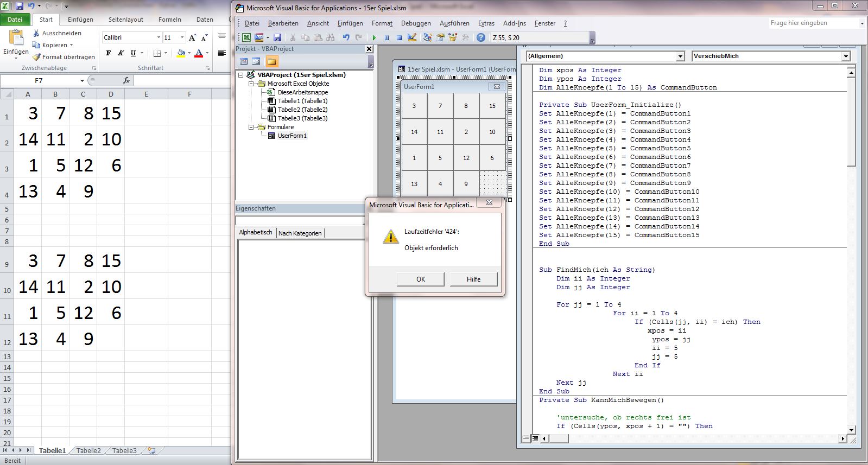Click Excel name box showing F7
This screenshot has height=465, width=868.
point(43,80)
